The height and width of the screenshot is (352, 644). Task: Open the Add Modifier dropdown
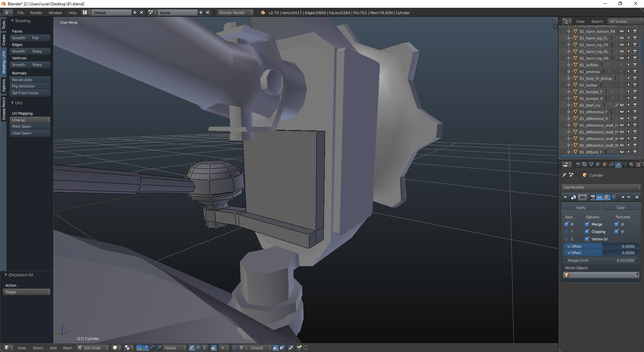tap(601, 187)
